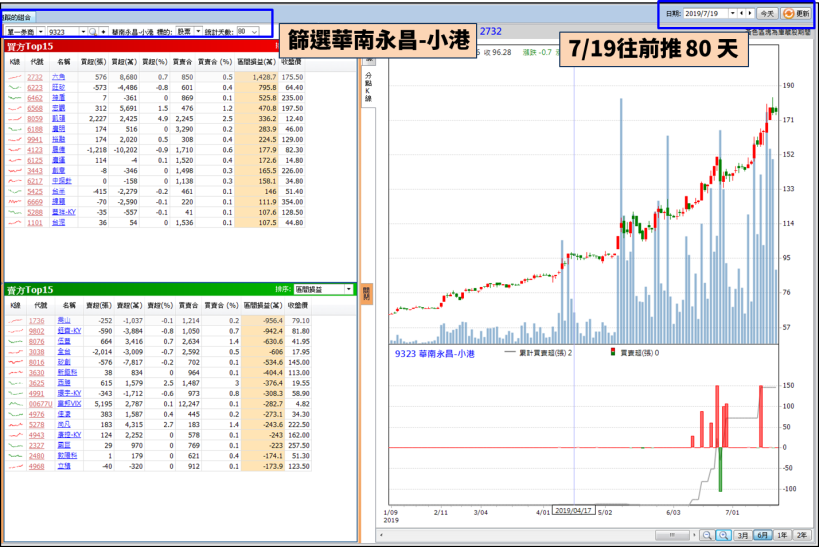Click the 分點K線 vertical tab
The height and width of the screenshot is (547, 819).
coord(368,87)
